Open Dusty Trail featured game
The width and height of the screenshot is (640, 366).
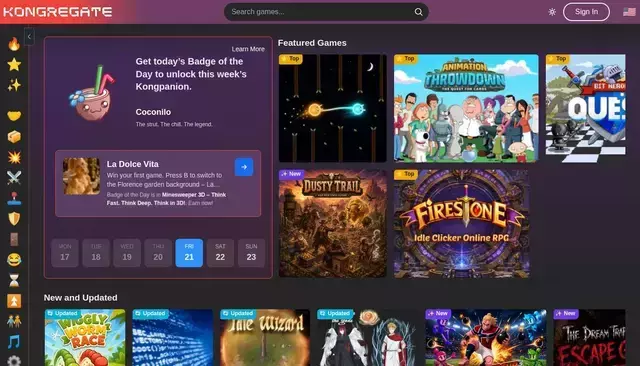pyautogui.click(x=332, y=224)
